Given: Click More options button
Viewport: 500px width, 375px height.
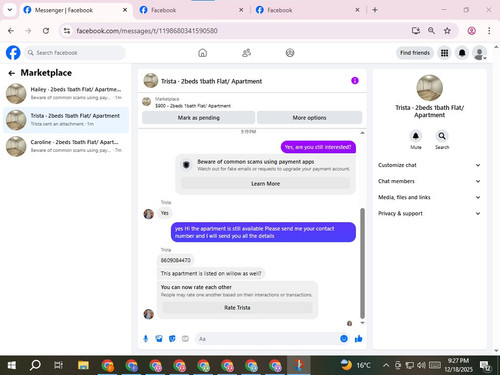Looking at the screenshot, I should [309, 118].
